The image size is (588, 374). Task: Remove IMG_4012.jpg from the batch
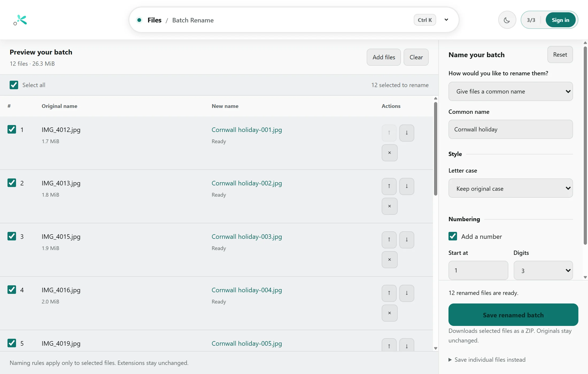pos(389,153)
